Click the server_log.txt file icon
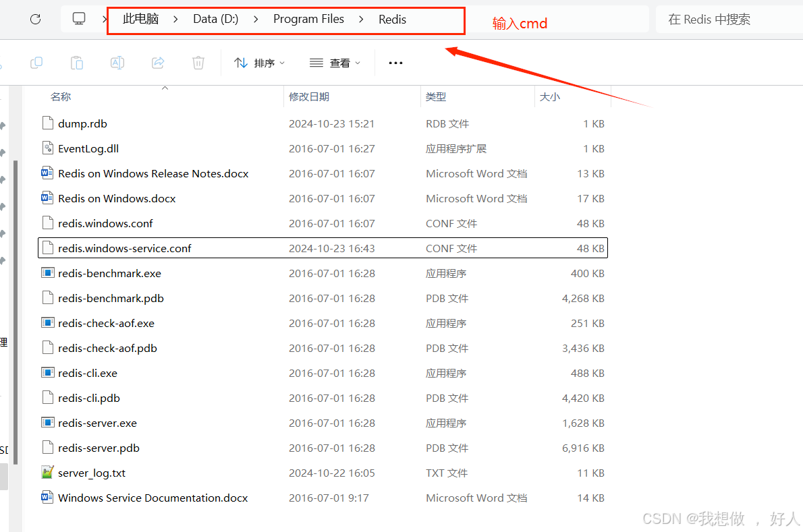 [x=48, y=473]
